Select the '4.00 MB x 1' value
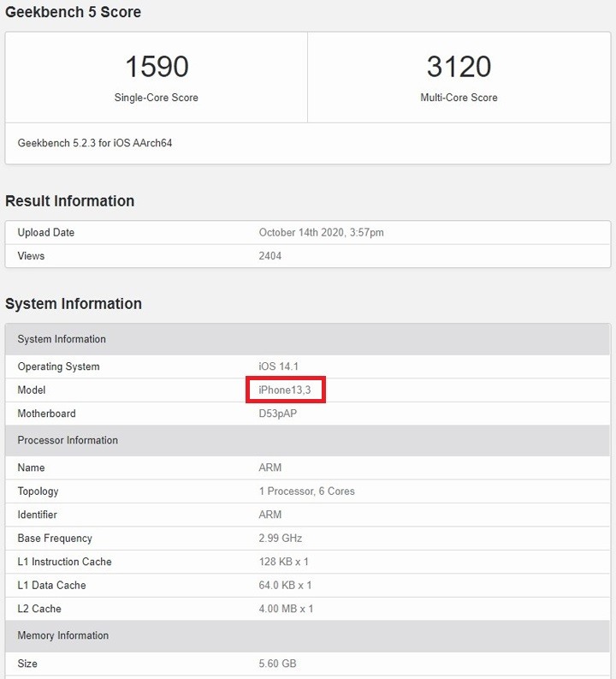 [286, 609]
